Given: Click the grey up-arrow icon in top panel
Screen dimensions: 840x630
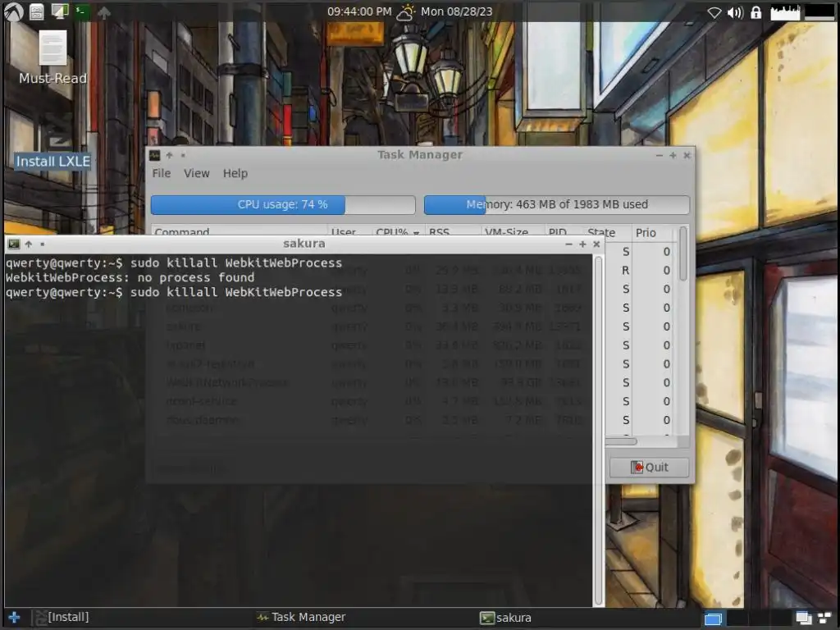Looking at the screenshot, I should coord(104,12).
